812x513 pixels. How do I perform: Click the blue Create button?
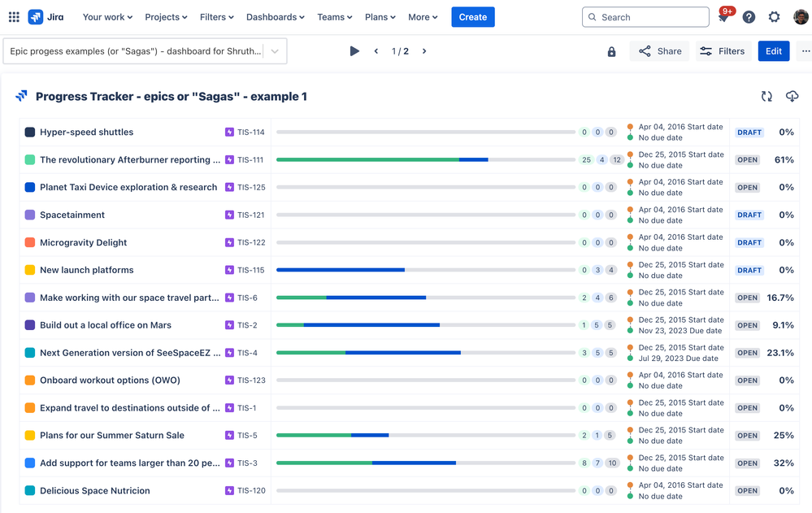coord(473,17)
